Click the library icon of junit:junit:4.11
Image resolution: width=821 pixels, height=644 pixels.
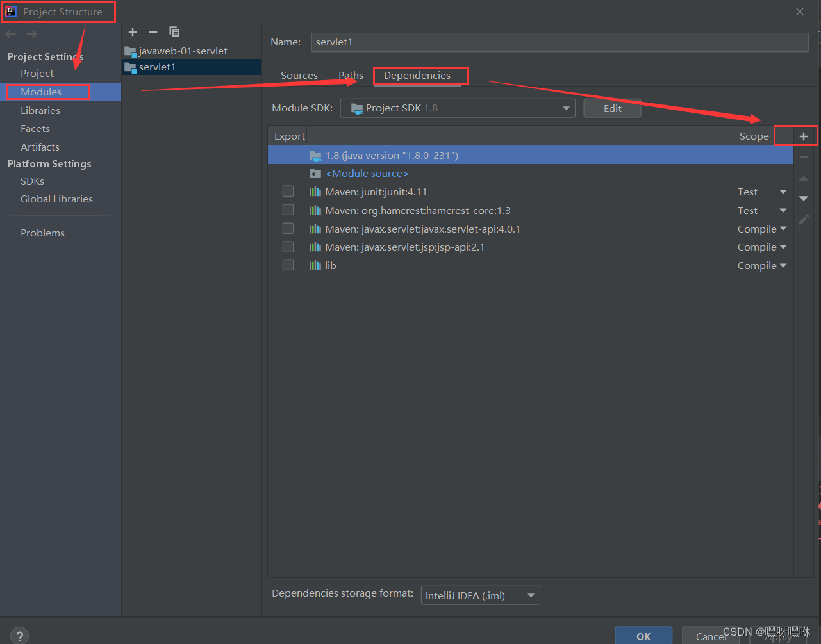click(x=315, y=192)
